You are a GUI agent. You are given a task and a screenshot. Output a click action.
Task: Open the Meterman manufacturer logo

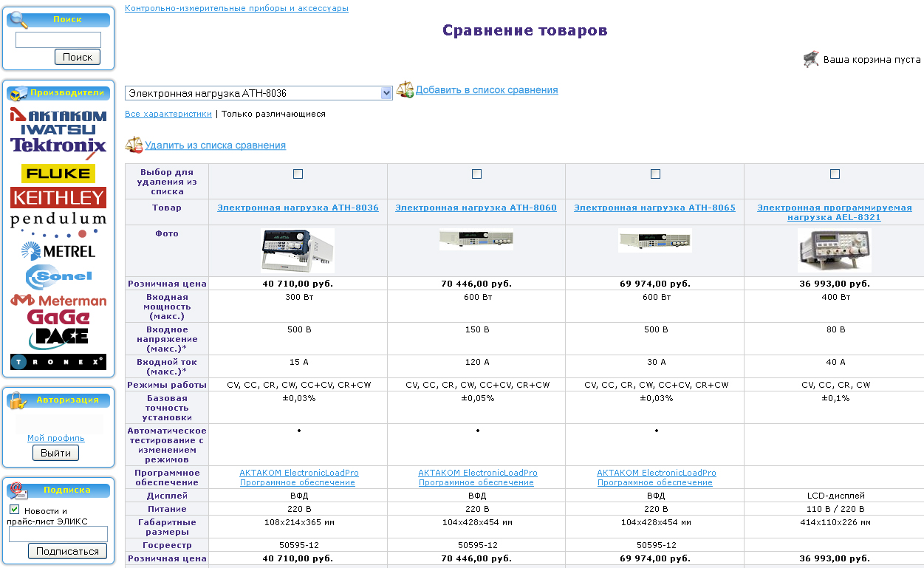[x=58, y=301]
